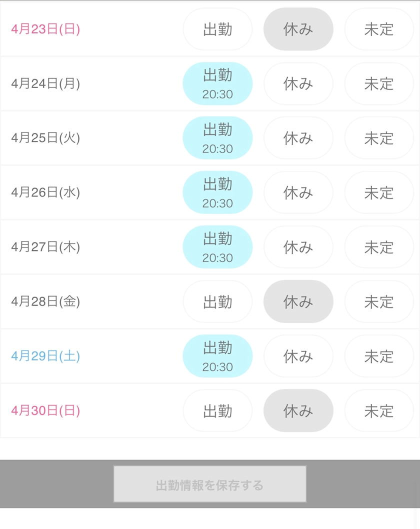Tap 出勤 20:30 on April 27 (木)

[217, 247]
